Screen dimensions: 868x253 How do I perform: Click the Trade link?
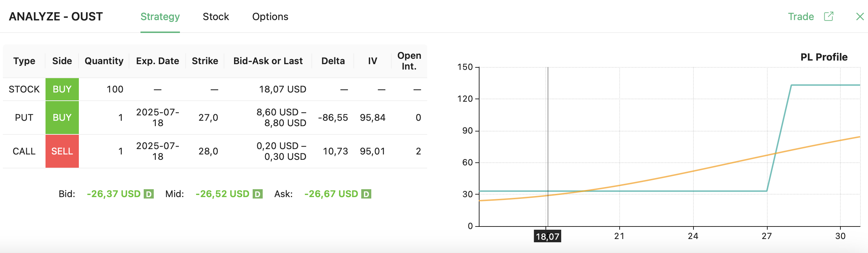point(801,16)
